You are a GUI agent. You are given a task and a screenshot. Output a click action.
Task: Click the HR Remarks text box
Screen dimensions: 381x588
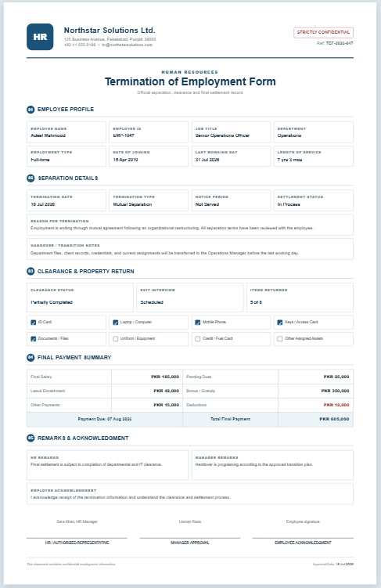107,465
